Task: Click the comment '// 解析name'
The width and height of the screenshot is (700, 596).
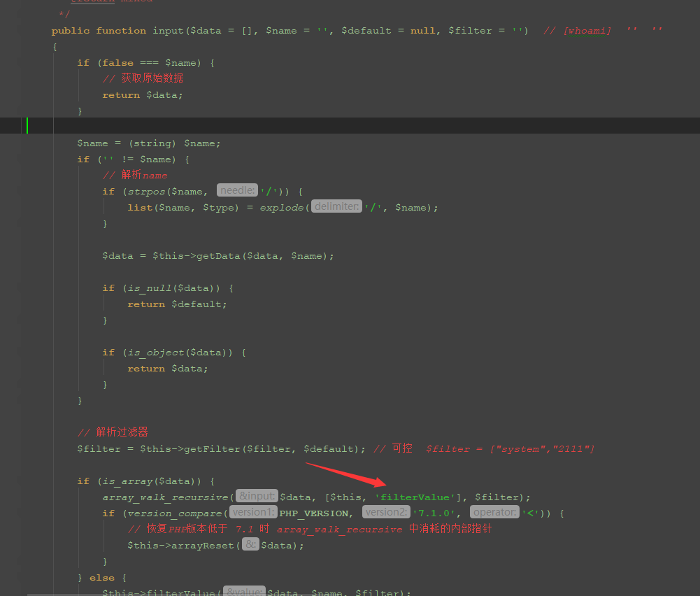Action: point(135,175)
